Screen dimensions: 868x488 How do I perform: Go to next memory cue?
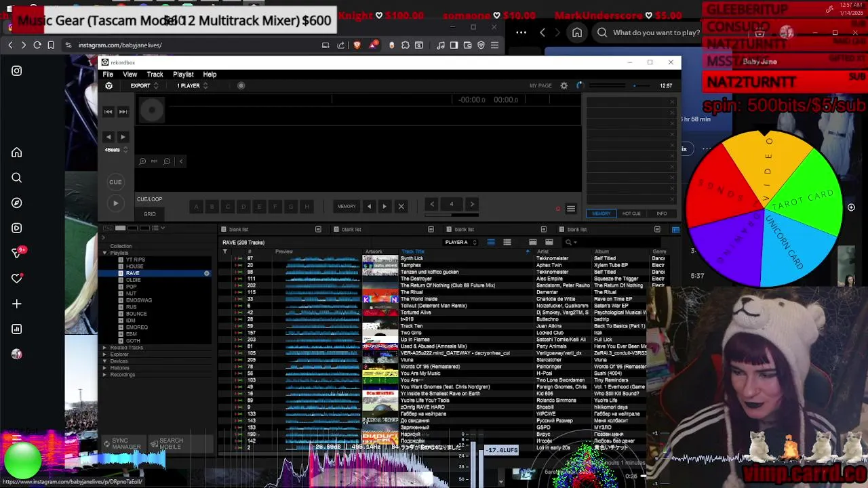[x=384, y=206]
